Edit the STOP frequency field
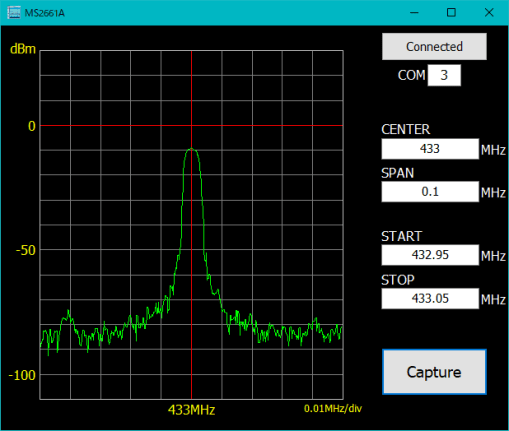Image resolution: width=509 pixels, height=431 pixels. click(x=430, y=298)
